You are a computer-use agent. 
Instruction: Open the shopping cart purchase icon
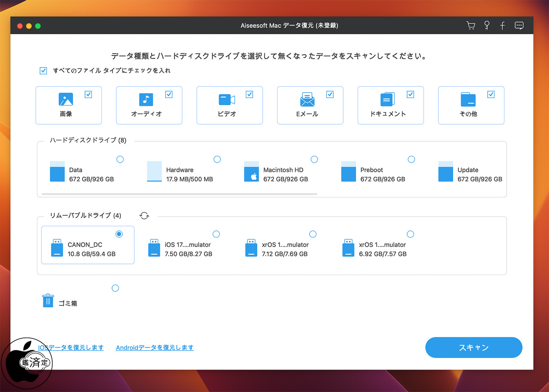tap(471, 26)
